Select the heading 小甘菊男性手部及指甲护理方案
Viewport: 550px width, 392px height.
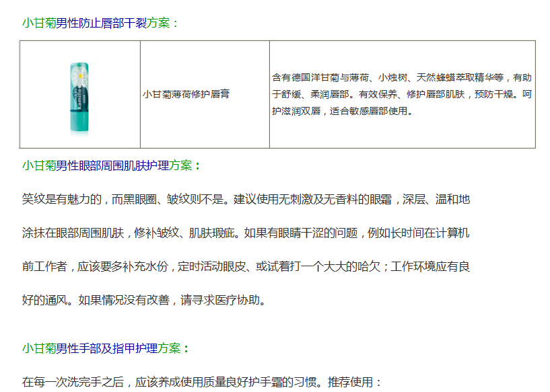tap(105, 348)
